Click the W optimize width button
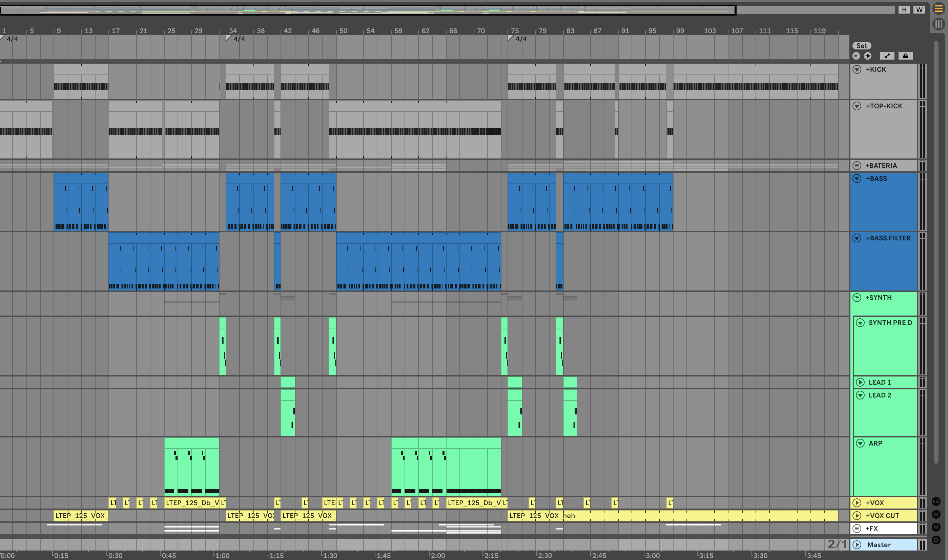948x560 pixels. tap(919, 10)
